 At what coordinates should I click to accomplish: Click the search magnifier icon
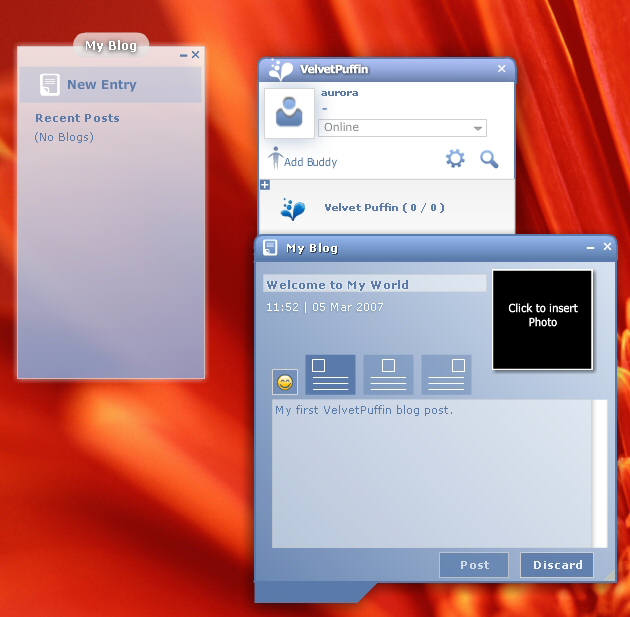point(489,159)
